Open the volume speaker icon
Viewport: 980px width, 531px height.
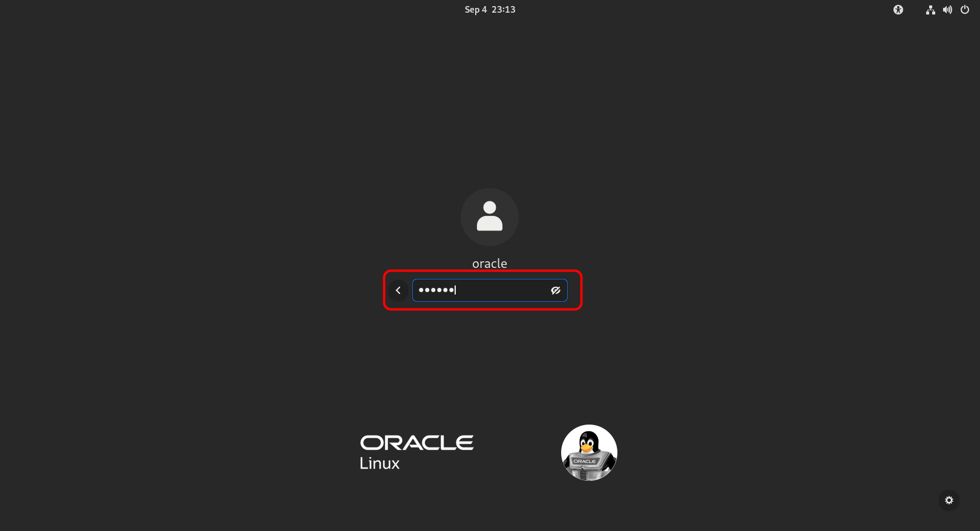click(947, 10)
